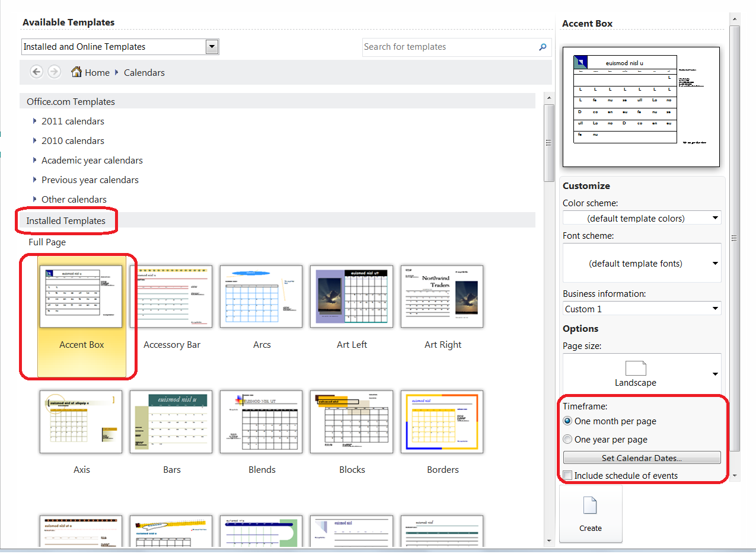
Task: Open the Installed and Online Templates dropdown
Action: point(212,46)
